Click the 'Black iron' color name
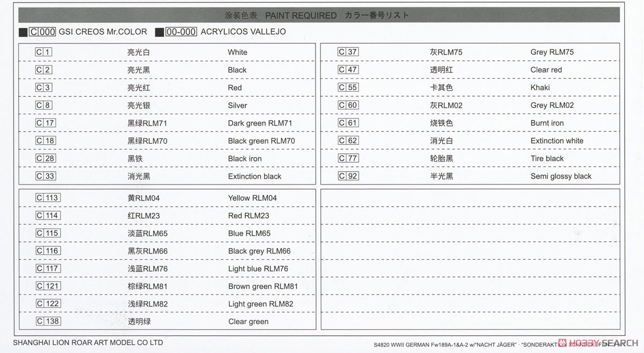The width and height of the screenshot is (644, 353). click(245, 158)
